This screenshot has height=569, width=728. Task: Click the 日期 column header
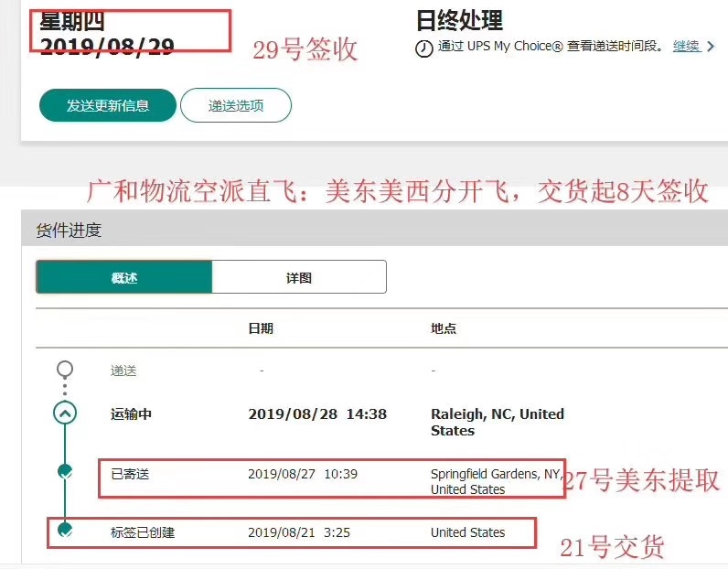(261, 328)
